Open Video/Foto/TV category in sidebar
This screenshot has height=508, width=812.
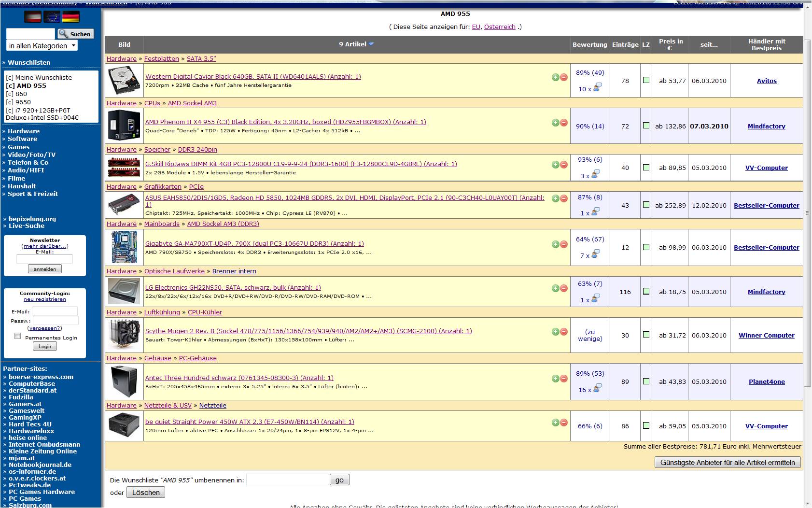31,155
